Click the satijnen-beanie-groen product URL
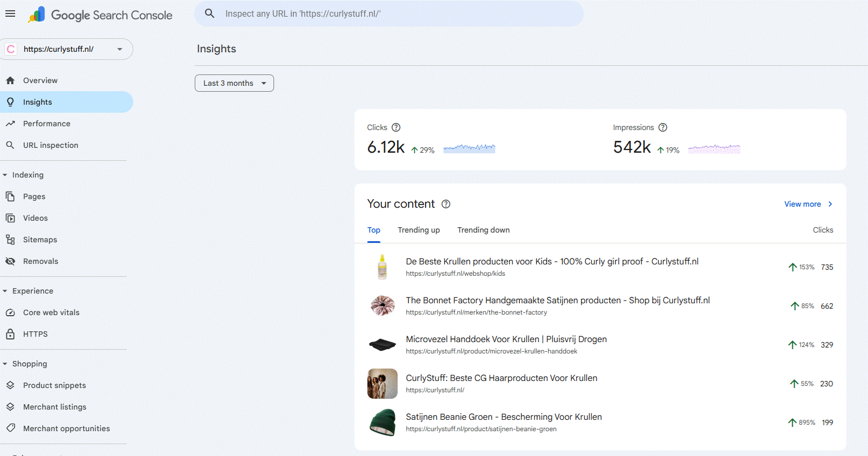 pos(481,429)
